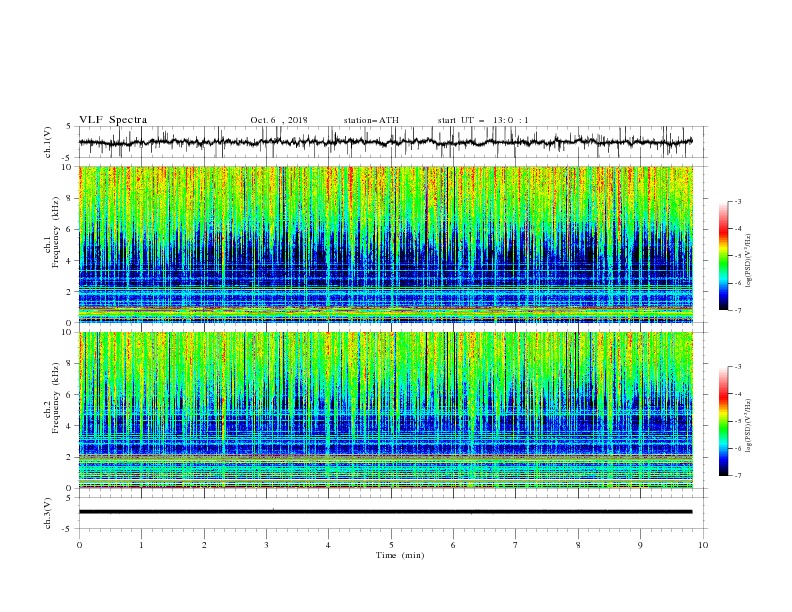792x612 pixels.
Task: Click the ch.2 log(PSD)(V²/Hz) colorbar label
Action: click(x=748, y=426)
